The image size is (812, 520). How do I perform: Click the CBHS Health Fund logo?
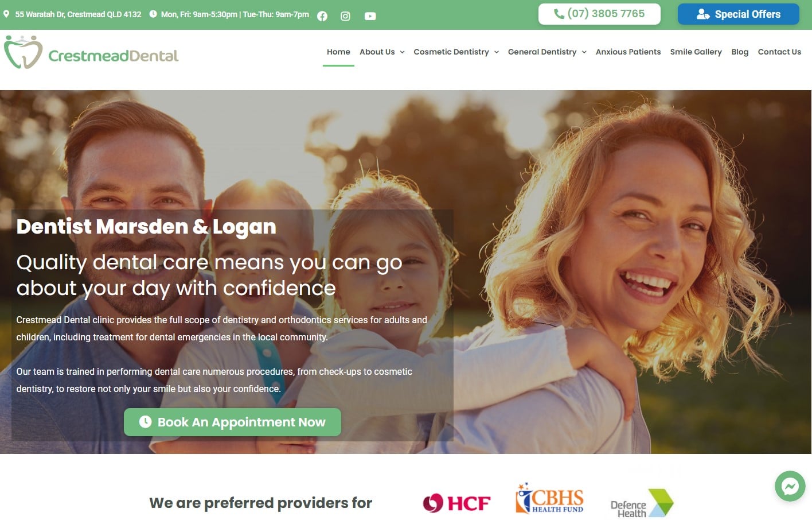pyautogui.click(x=549, y=498)
